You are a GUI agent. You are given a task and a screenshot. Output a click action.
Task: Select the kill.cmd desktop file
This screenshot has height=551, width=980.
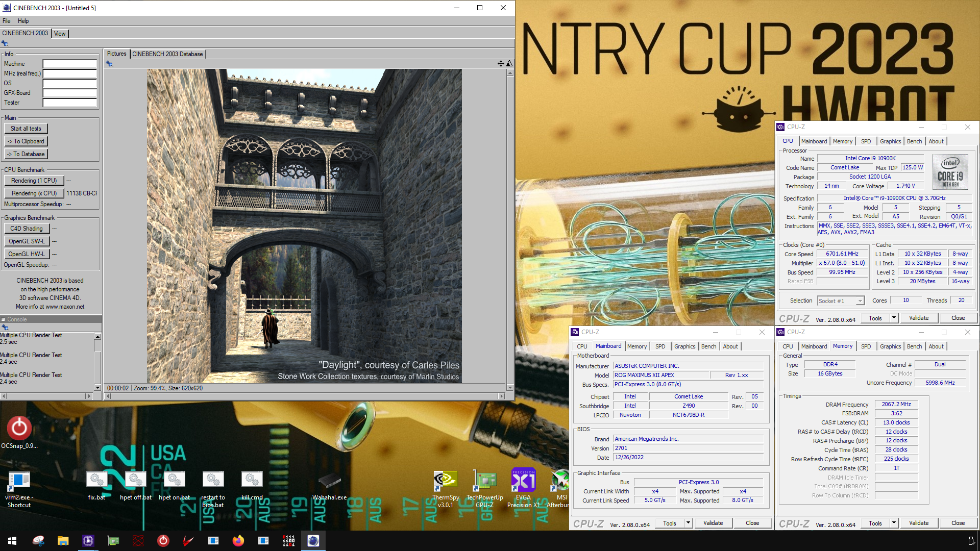click(x=252, y=485)
